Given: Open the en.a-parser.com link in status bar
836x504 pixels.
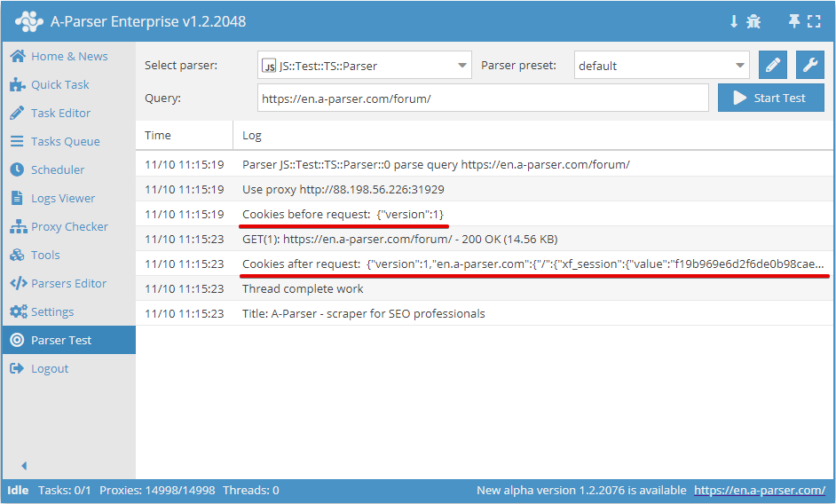Looking at the screenshot, I should click(x=760, y=490).
